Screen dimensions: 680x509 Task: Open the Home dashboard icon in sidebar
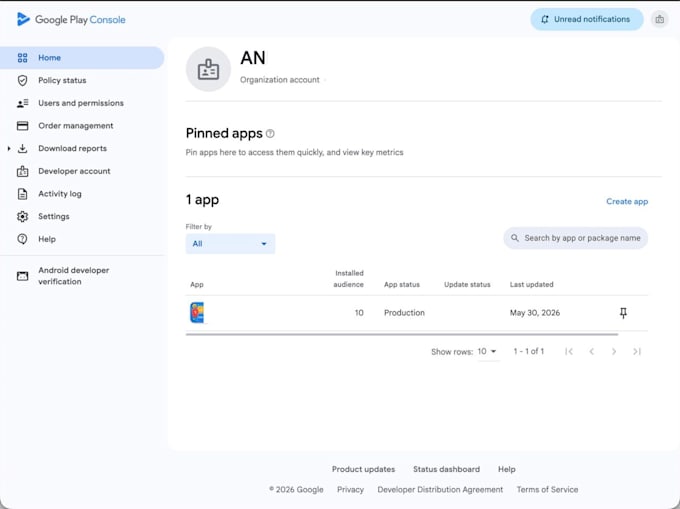[23, 58]
